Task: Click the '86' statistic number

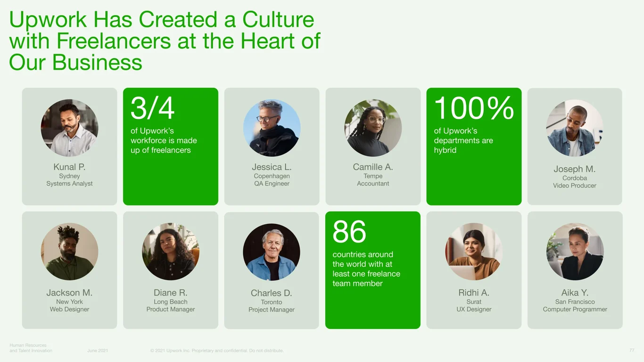Action: (349, 231)
